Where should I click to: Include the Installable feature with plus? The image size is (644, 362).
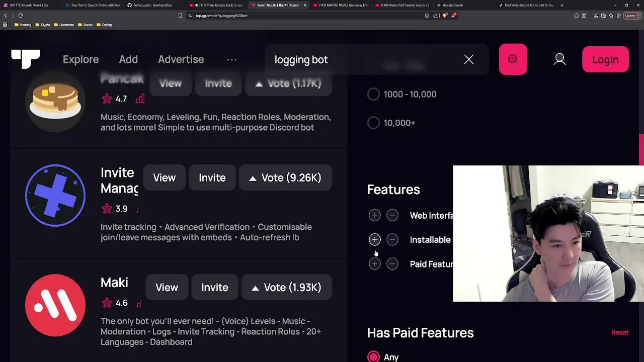click(374, 239)
